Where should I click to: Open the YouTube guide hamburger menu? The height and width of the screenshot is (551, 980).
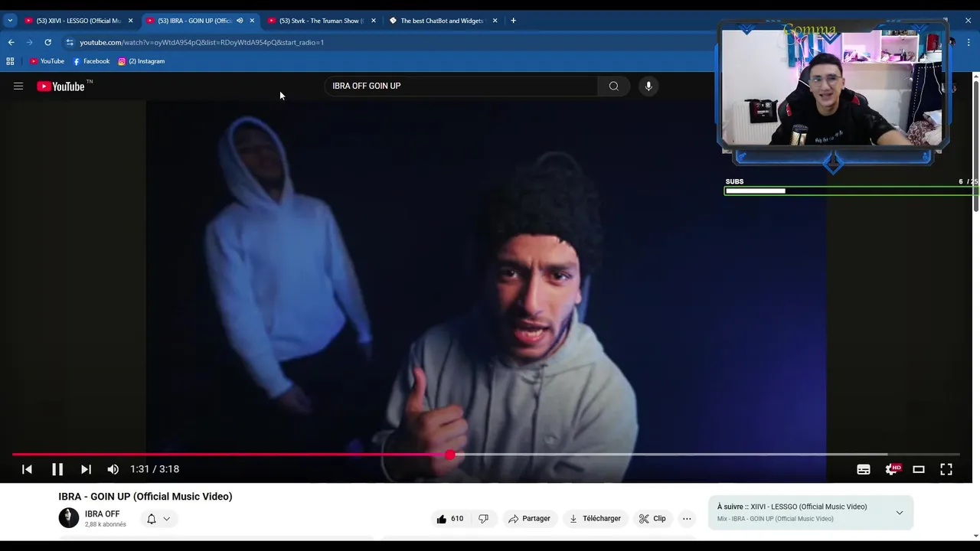(18, 86)
